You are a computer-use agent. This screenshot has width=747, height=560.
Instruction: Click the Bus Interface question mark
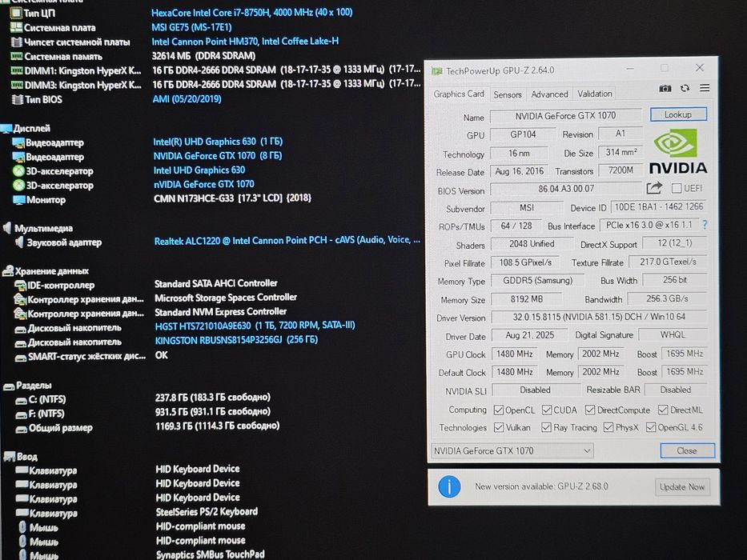pos(705,225)
